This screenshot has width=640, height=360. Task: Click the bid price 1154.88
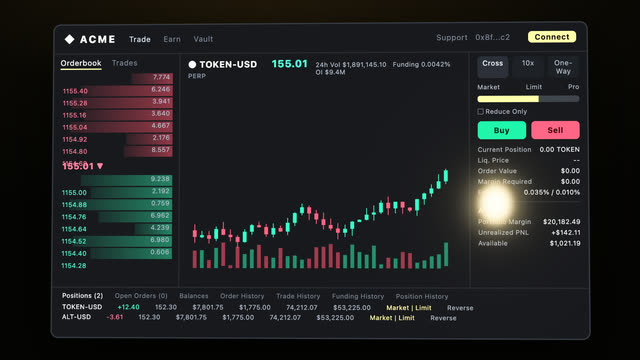[74, 205]
